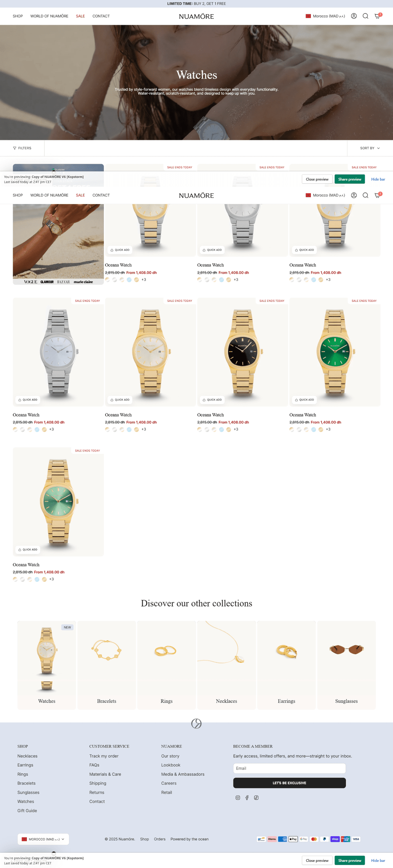This screenshot has width=393, height=868.
Task: Quick add the black dial Oceana Watch
Action: click(212, 400)
